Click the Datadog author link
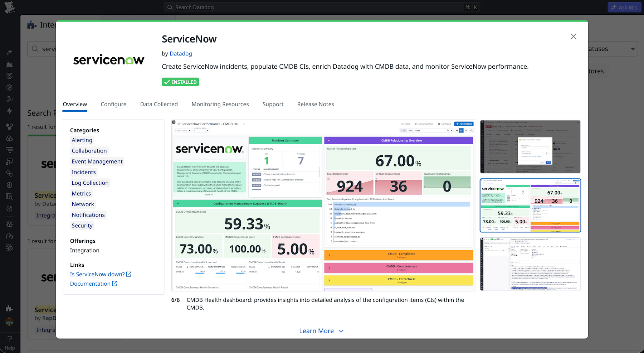Viewport: 644px width, 353px height. (x=181, y=54)
